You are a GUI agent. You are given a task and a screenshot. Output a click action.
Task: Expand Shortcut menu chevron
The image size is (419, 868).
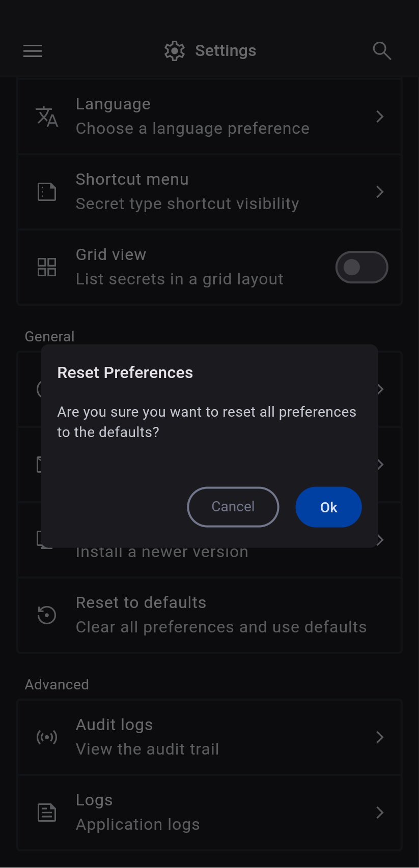tap(380, 192)
